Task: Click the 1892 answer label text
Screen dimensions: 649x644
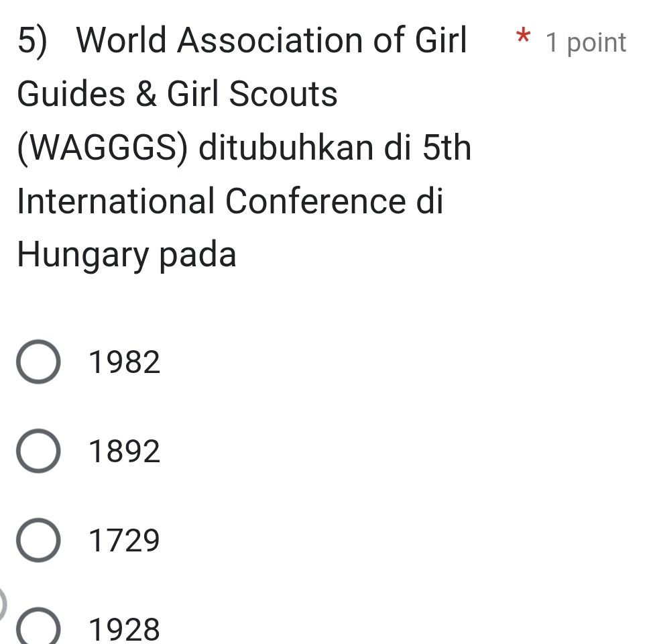Action: [125, 451]
